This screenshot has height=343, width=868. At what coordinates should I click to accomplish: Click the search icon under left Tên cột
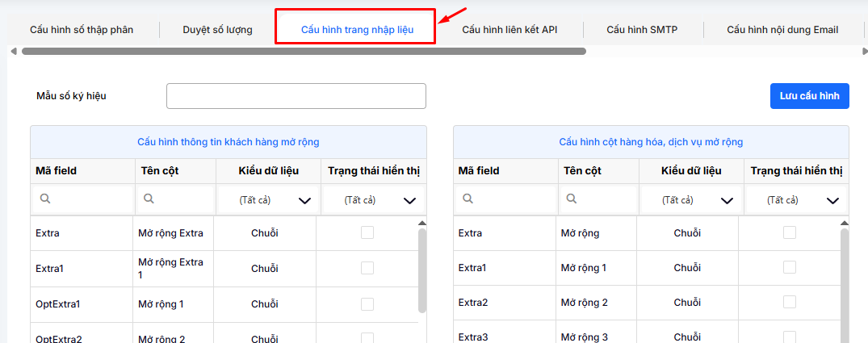tap(149, 199)
